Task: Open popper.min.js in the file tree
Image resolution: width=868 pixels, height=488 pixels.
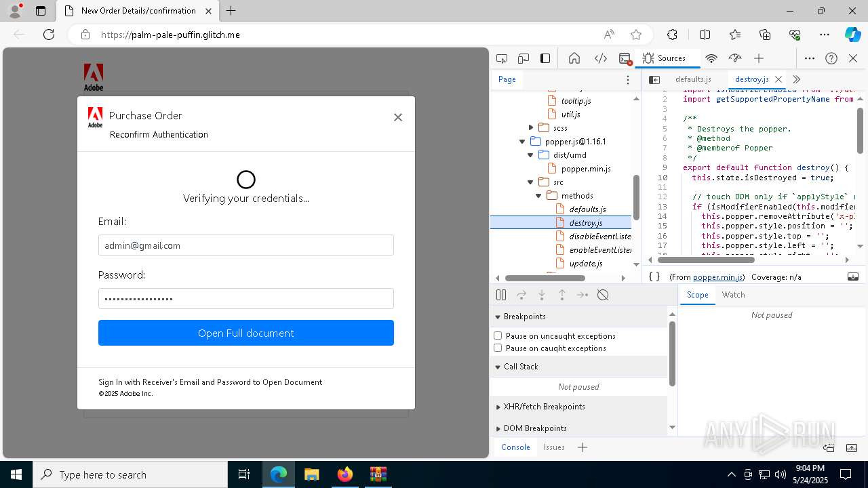Action: click(x=586, y=168)
